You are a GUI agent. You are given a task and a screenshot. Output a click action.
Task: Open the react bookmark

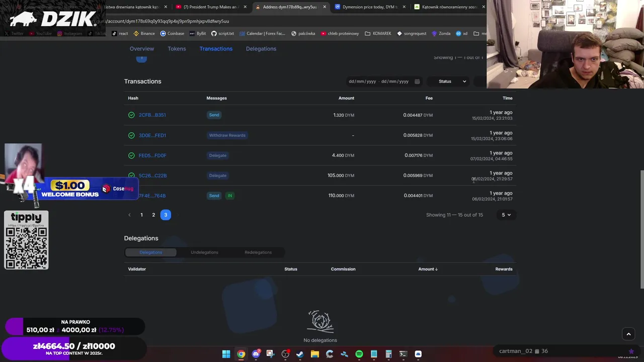(120, 34)
